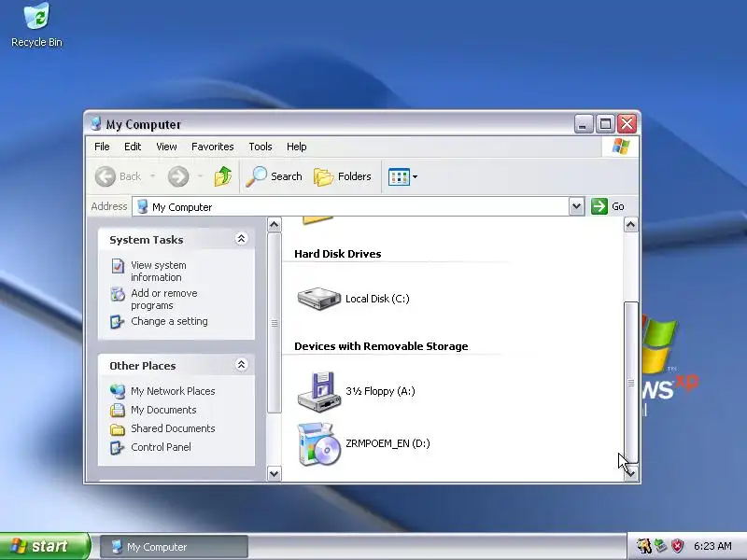Screen dimensions: 747x560
Task: Click Add or remove programs link
Action: pyautogui.click(x=164, y=299)
